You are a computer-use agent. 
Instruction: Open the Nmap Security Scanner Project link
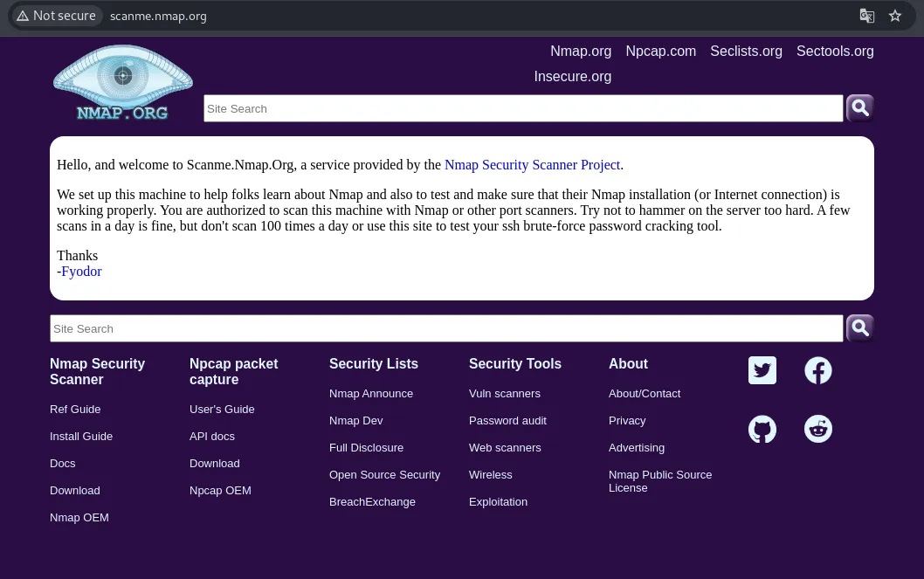coord(532,165)
